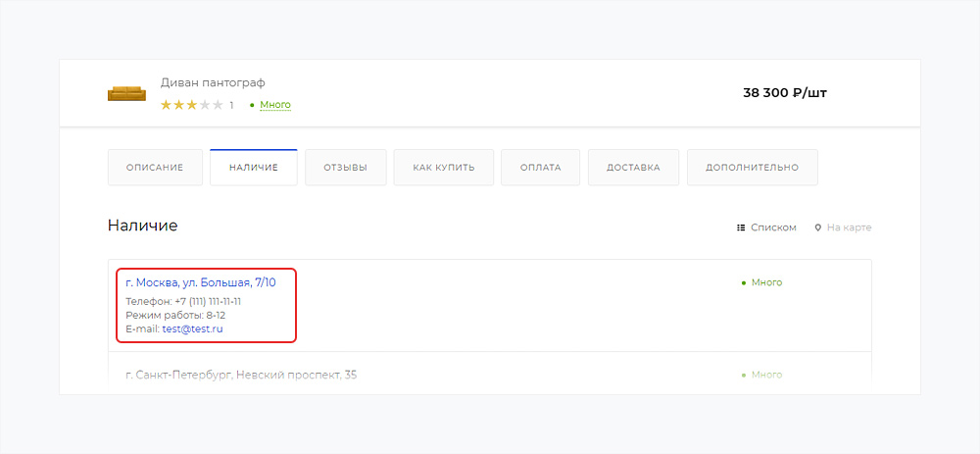Viewport: 980px width, 454px height.
Task: Click the sofa product thumbnail
Action: tap(125, 93)
